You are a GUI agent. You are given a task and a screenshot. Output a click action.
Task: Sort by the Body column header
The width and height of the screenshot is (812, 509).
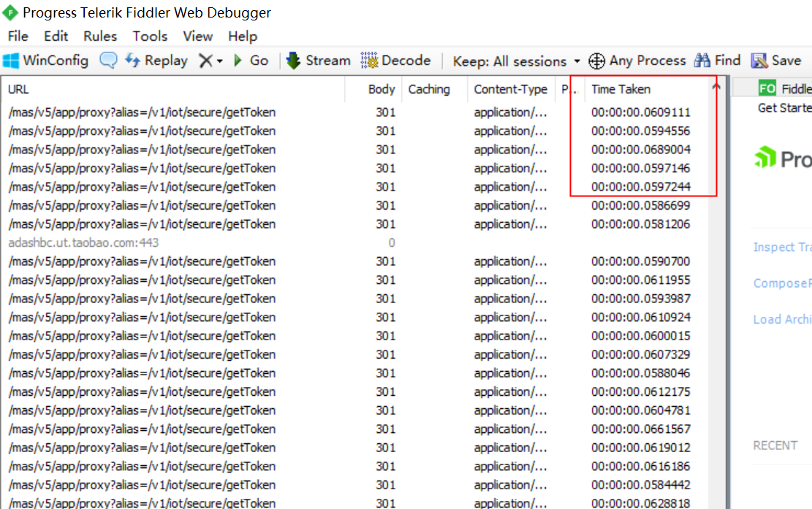373,90
